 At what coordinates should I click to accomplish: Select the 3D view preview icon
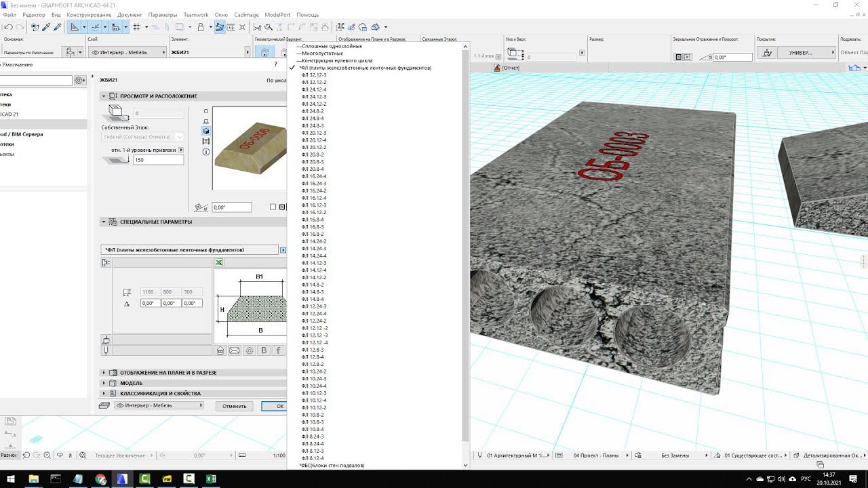pyautogui.click(x=206, y=131)
